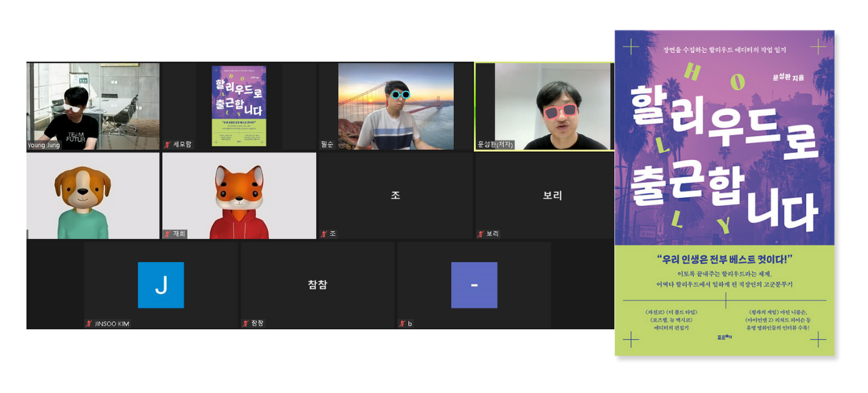
Task: Click the blue J profile square
Action: click(x=161, y=285)
